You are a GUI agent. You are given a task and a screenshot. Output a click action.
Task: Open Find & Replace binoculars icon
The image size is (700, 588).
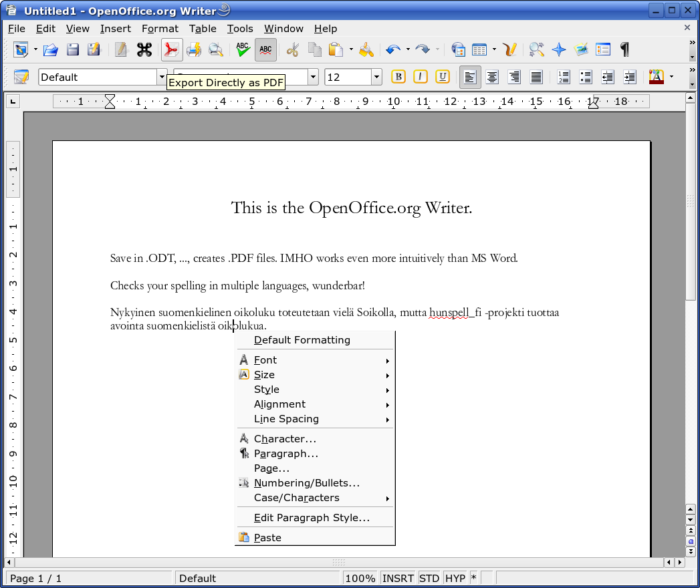[537, 49]
